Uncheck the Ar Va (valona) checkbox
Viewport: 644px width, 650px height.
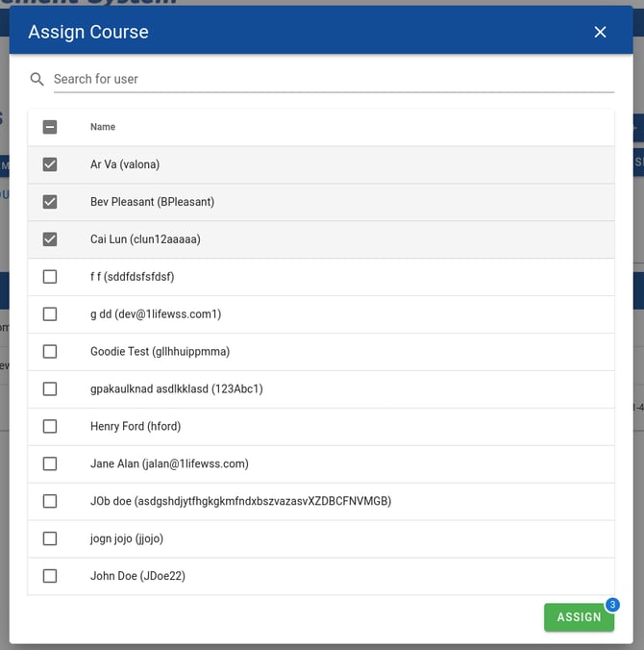[50, 164]
